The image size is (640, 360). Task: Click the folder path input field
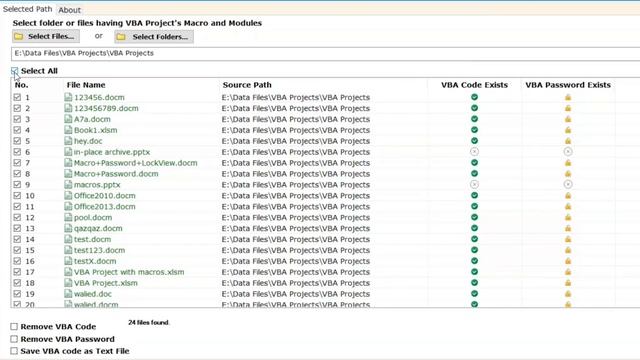326,53
